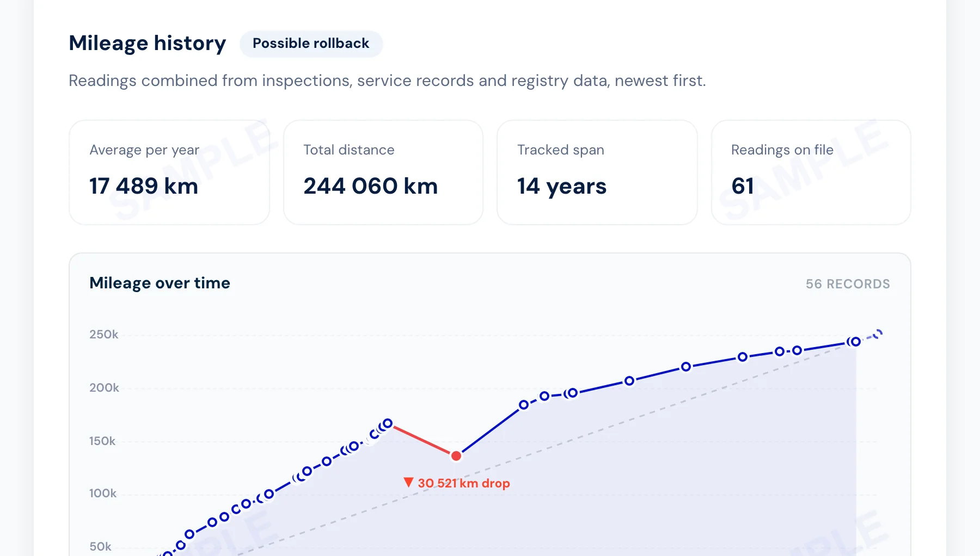Click the 244 060 km value
The image size is (980, 556).
[371, 187]
